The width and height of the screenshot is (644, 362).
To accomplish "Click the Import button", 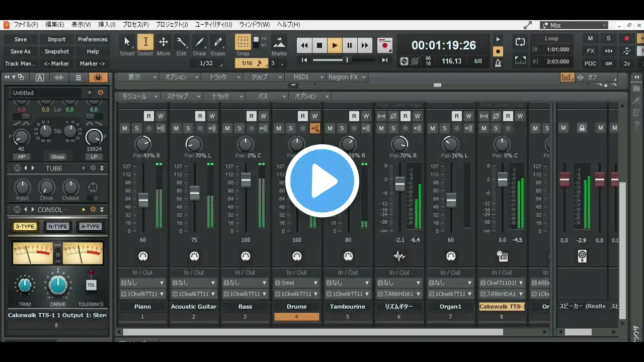I will click(x=56, y=39).
